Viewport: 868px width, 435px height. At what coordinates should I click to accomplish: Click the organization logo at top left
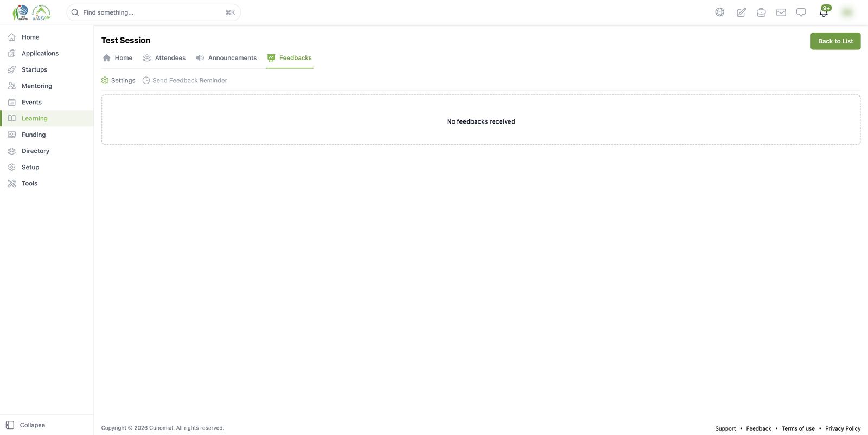click(x=31, y=12)
